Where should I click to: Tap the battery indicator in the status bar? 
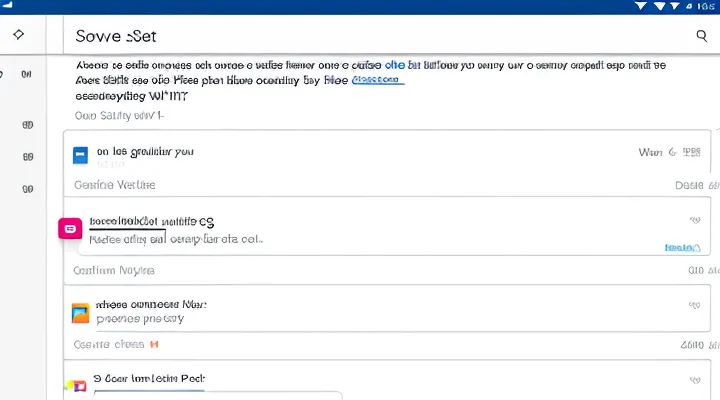tap(689, 6)
